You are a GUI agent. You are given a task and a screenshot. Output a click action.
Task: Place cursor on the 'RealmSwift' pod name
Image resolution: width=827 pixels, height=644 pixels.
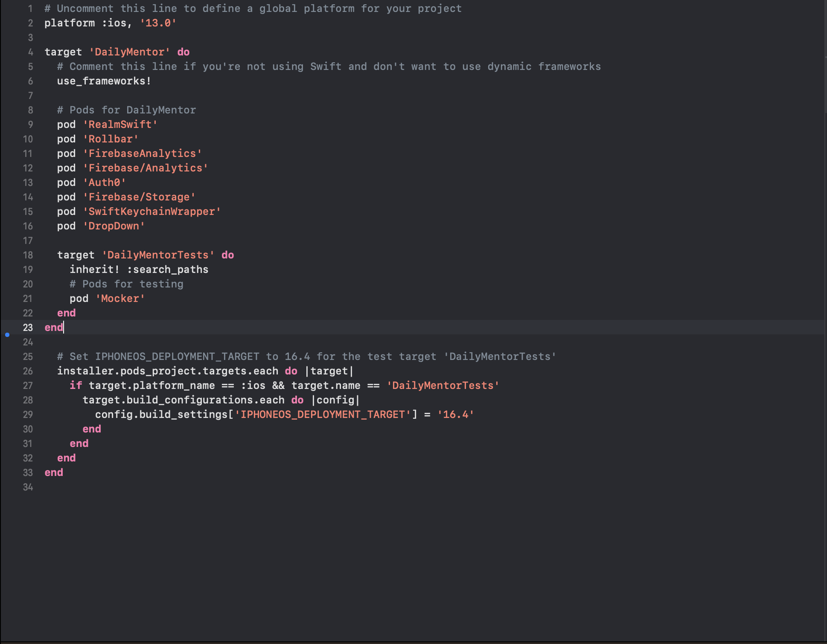pyautogui.click(x=120, y=125)
